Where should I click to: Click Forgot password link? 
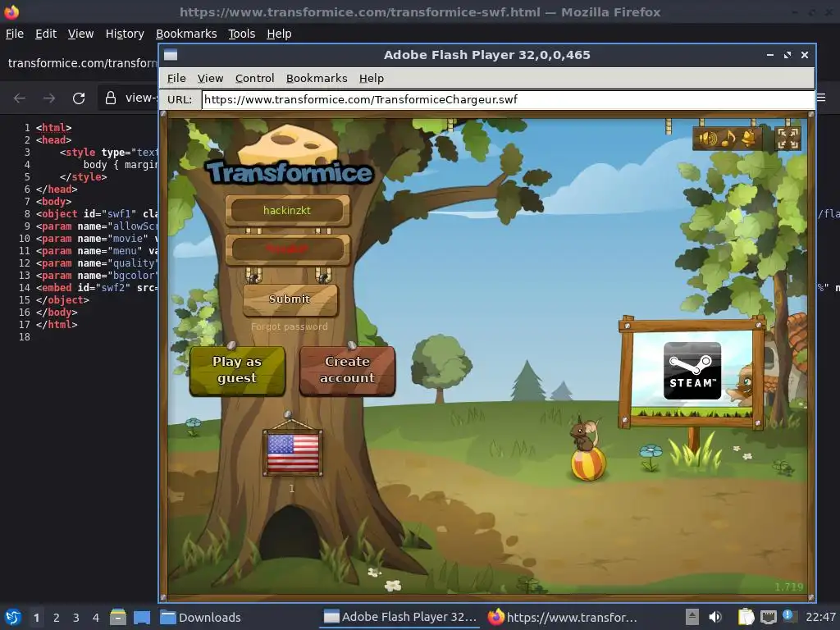(290, 326)
